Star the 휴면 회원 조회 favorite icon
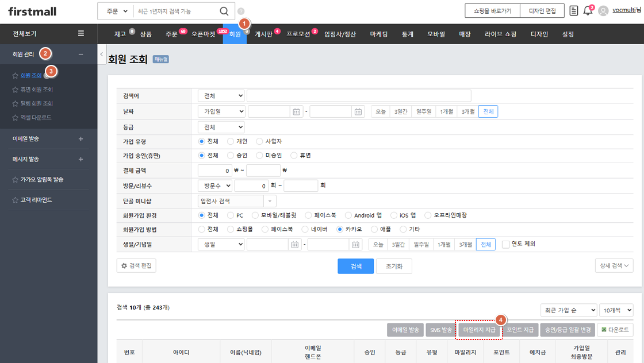644x363 pixels. pos(15,90)
